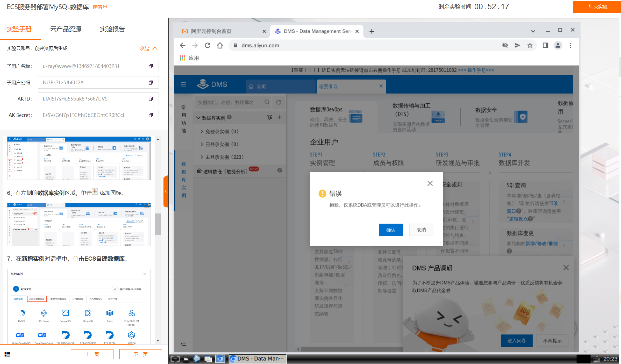Collapse the 数据库实例 tree section
Screen dimensions: 621x364
point(198,118)
